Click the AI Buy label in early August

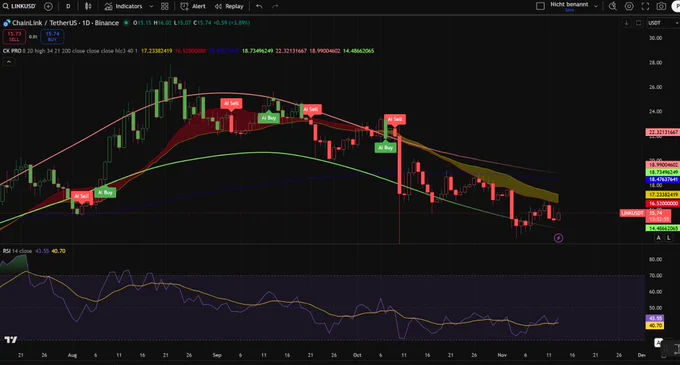[105, 192]
